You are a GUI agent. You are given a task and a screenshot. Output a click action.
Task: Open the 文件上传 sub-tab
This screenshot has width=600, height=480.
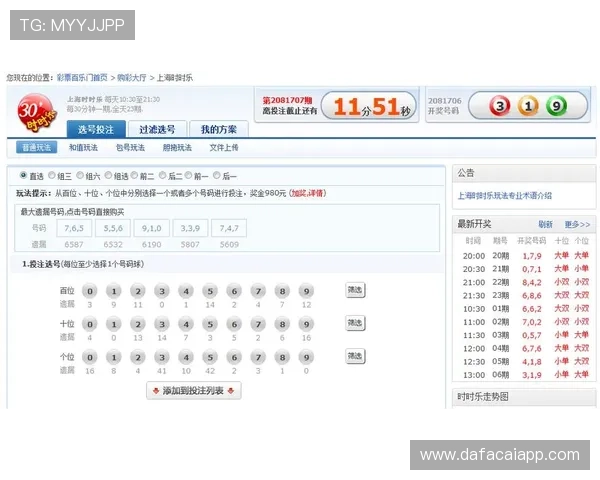[224, 148]
